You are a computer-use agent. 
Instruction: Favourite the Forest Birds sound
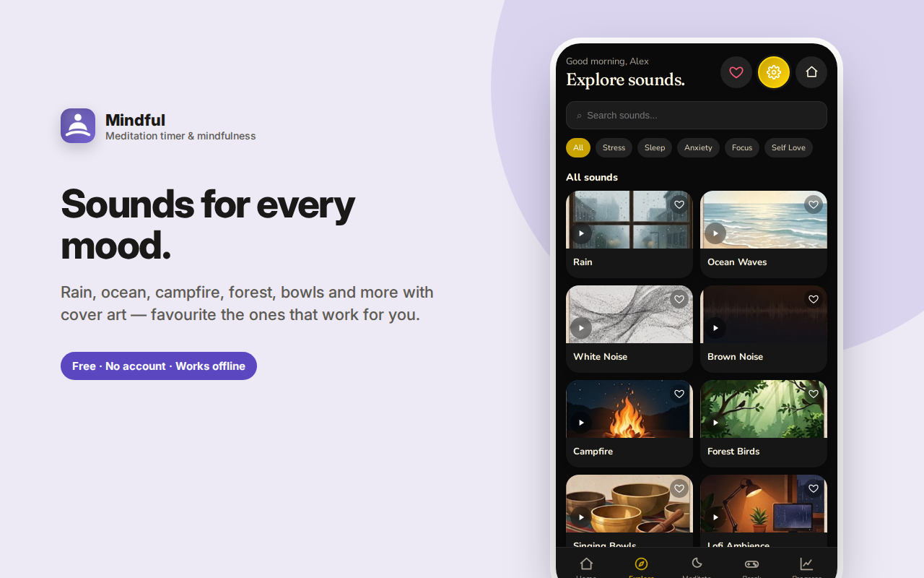814,394
